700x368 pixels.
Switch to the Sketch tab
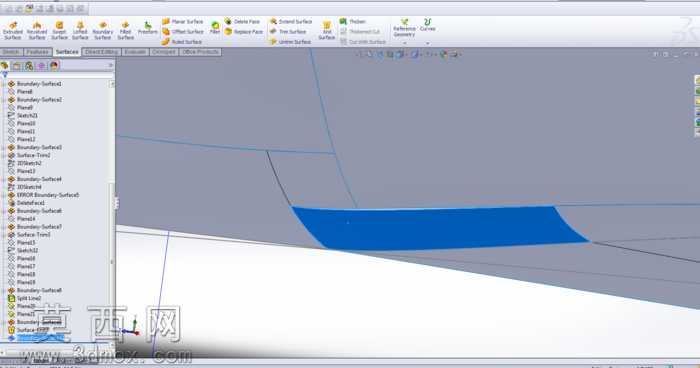click(11, 52)
